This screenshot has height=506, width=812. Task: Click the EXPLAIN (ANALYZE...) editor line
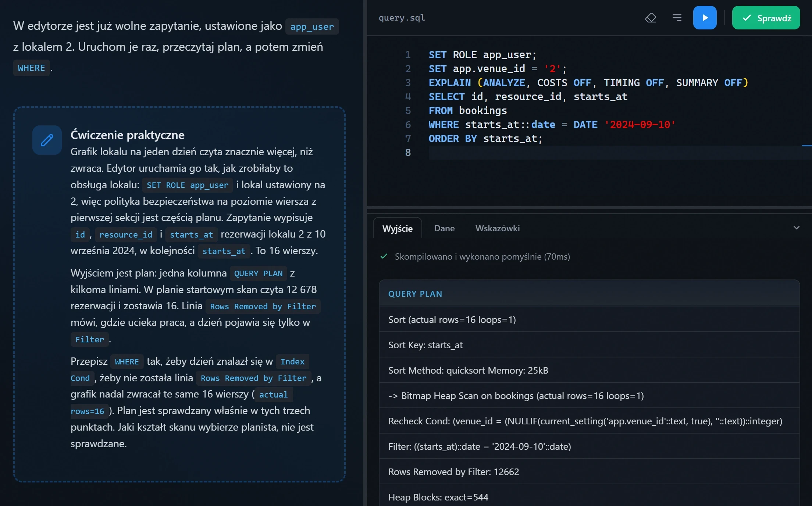(x=588, y=83)
